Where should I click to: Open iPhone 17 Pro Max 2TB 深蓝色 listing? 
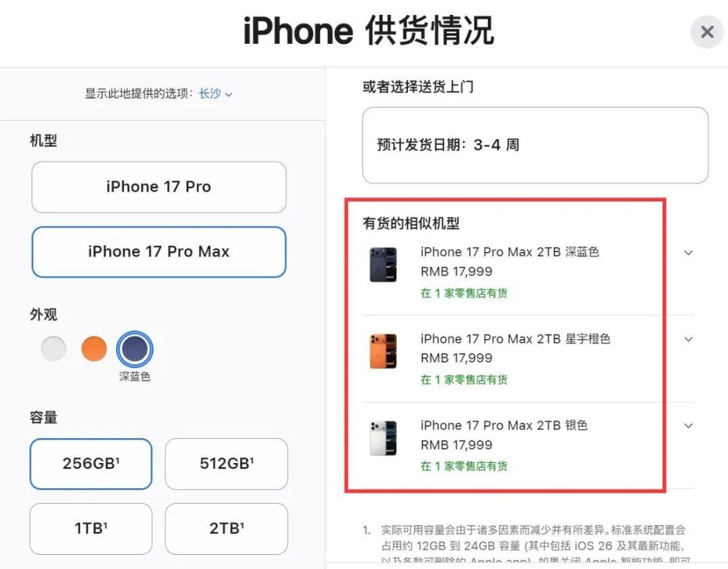[510, 252]
